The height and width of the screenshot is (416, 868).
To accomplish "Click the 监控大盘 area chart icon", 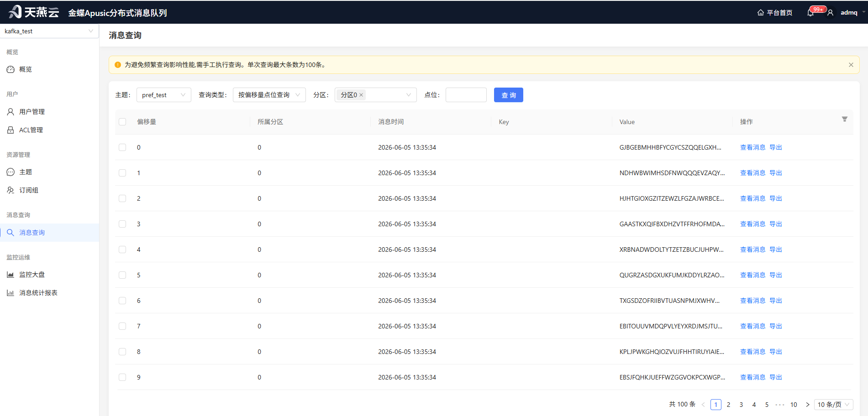I will tap(11, 275).
